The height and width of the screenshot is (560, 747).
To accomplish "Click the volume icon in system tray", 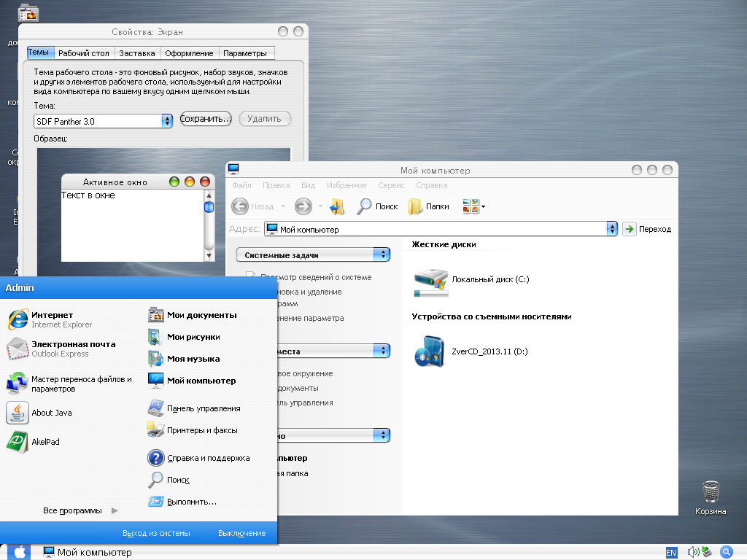I will point(692,552).
